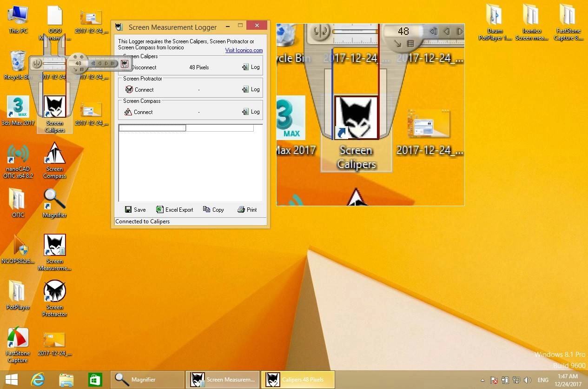The height and width of the screenshot is (389, 588).
Task: Click the Connected to Calipers status text
Action: click(143, 221)
